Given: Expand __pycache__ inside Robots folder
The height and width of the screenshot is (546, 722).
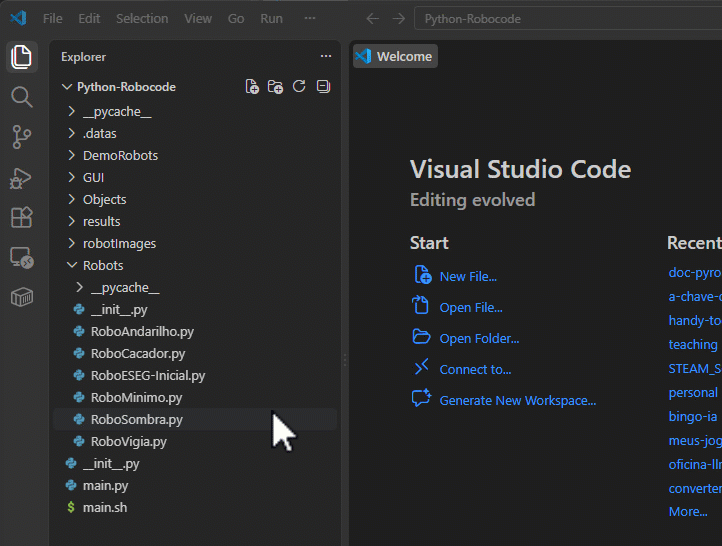Looking at the screenshot, I should tap(79, 287).
